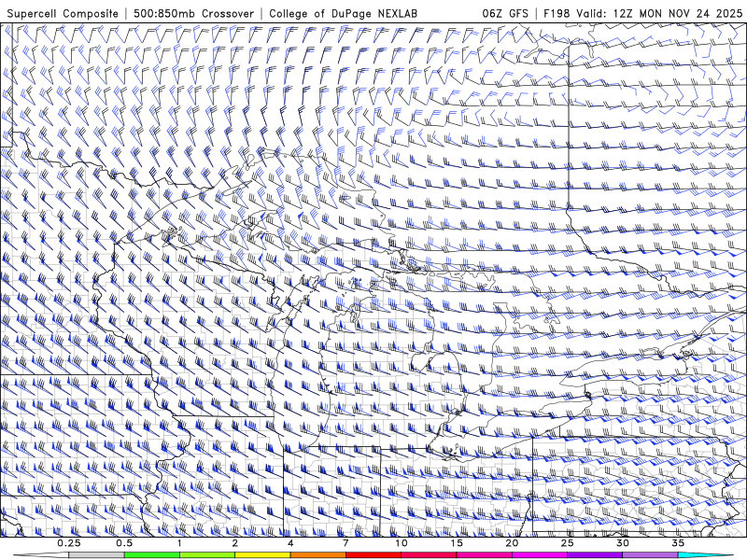Click 'College of DuPage NEXLAB' label

point(343,13)
